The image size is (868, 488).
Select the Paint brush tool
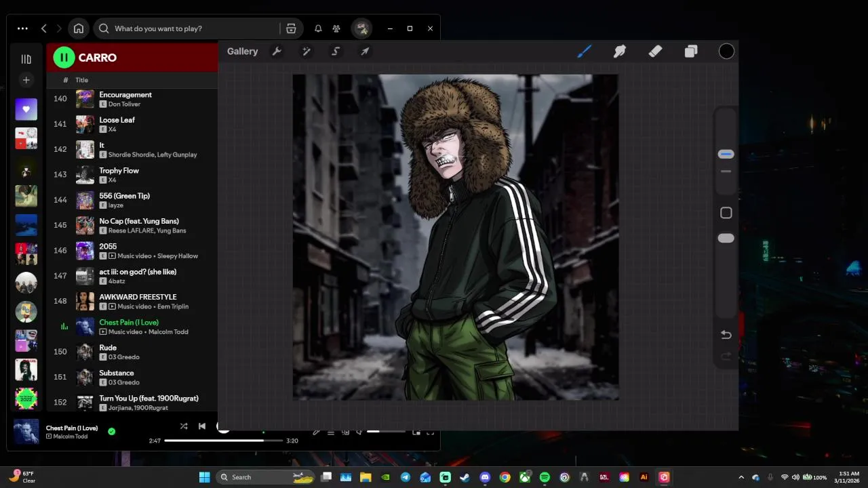tap(584, 52)
